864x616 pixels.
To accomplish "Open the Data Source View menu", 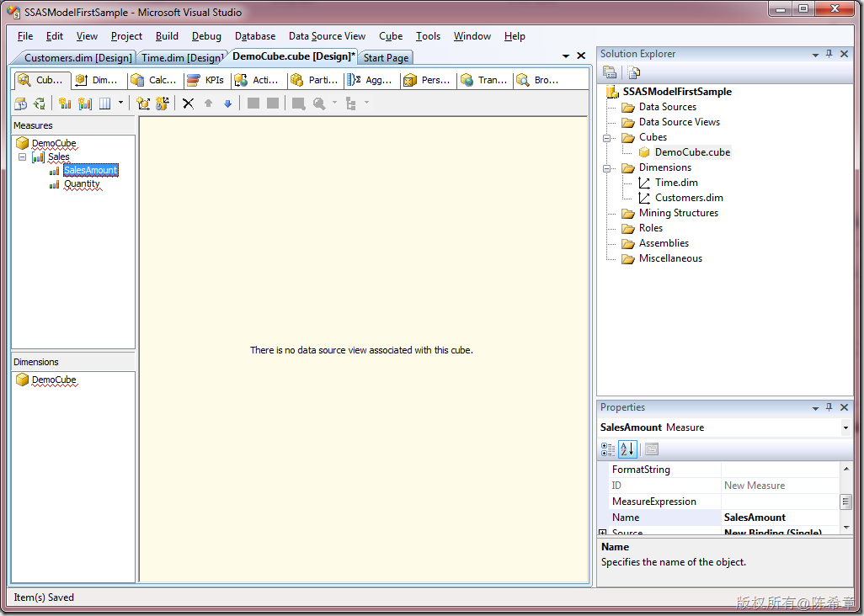I will pos(328,36).
